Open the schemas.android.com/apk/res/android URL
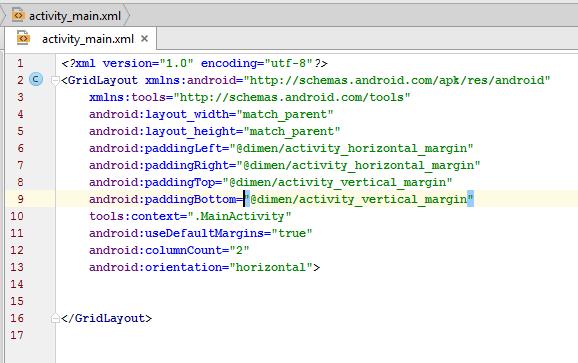This screenshot has height=363, width=578. [397, 80]
